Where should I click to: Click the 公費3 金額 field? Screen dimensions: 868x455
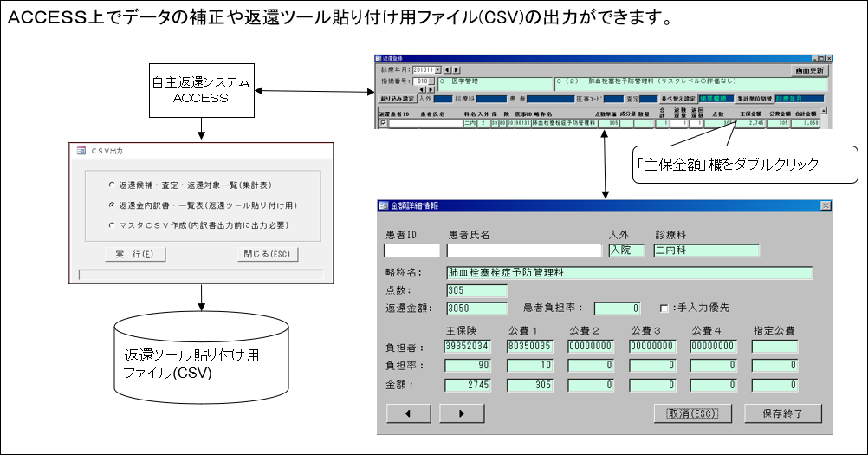tap(652, 385)
